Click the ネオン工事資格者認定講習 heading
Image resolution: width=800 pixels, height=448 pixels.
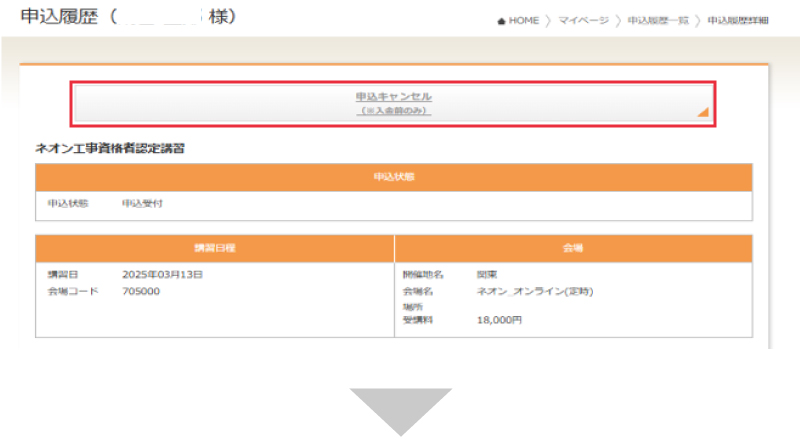(x=110, y=149)
